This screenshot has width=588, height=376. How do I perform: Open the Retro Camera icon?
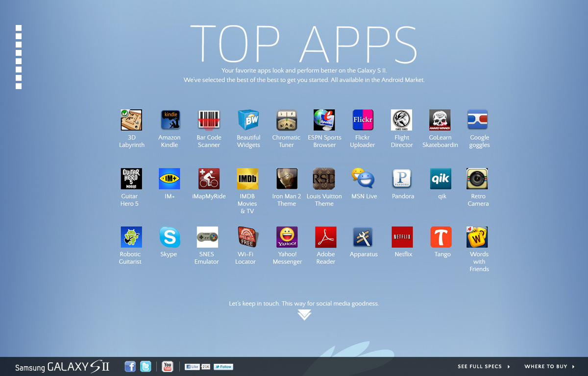pos(477,179)
